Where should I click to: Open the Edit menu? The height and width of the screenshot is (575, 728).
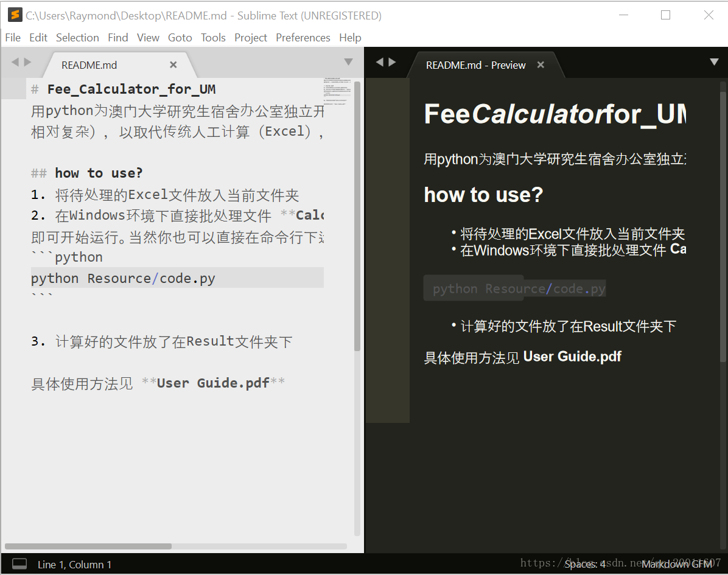[38, 38]
